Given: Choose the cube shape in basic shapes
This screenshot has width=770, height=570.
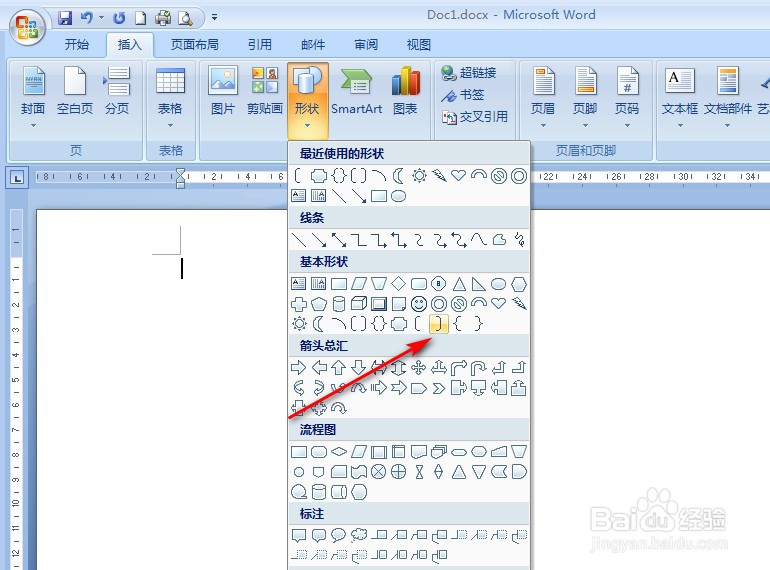Looking at the screenshot, I should 358,304.
